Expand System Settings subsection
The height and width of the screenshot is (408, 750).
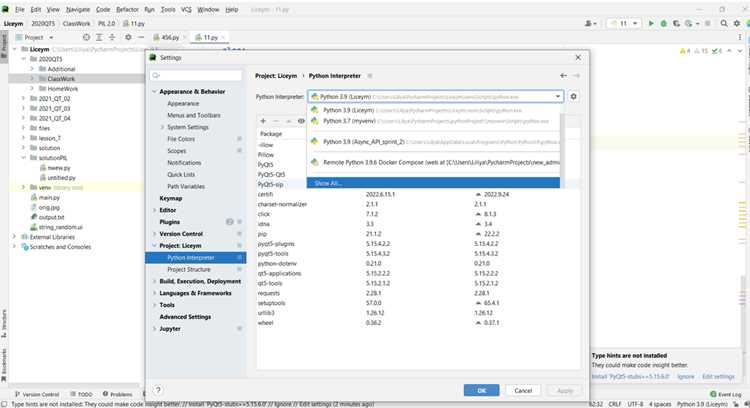tap(162, 127)
